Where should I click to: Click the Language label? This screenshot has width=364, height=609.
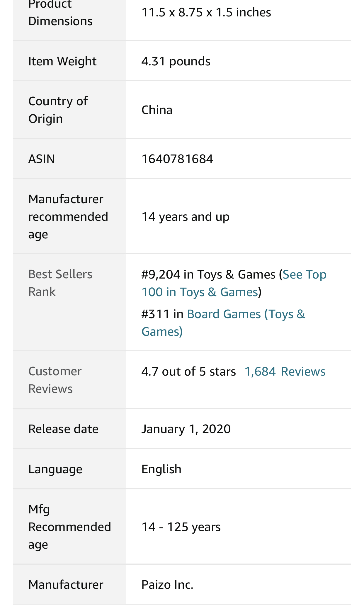pyautogui.click(x=55, y=469)
